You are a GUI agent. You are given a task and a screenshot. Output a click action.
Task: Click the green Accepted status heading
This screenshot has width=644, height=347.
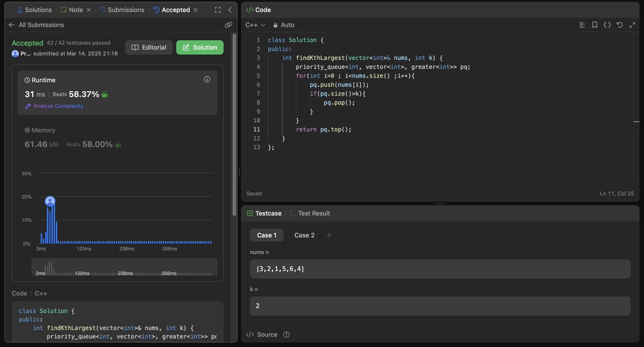[27, 43]
